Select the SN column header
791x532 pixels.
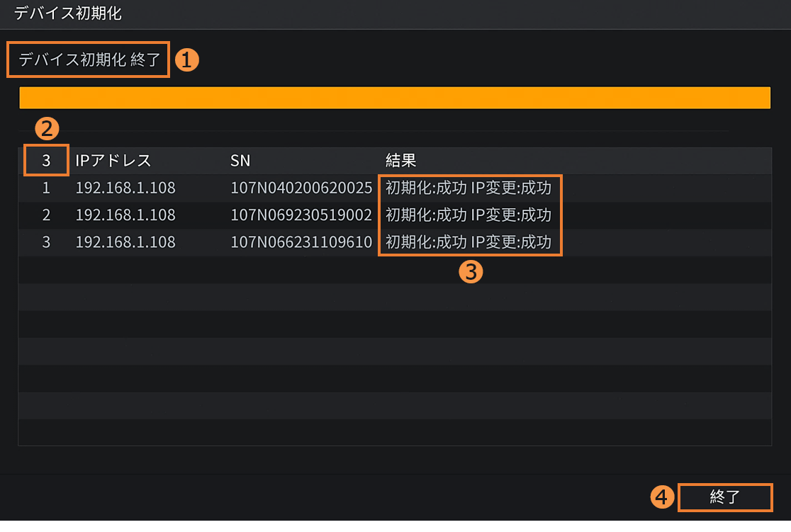[240, 161]
